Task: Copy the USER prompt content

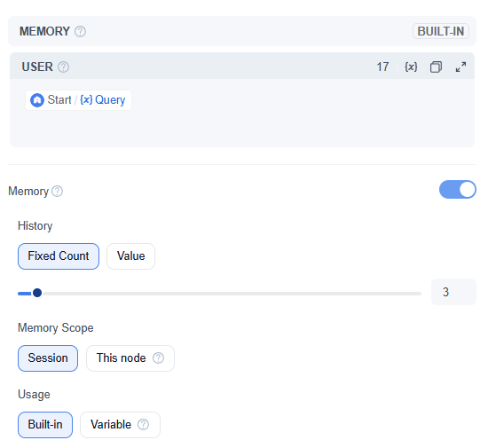Action: click(x=436, y=67)
